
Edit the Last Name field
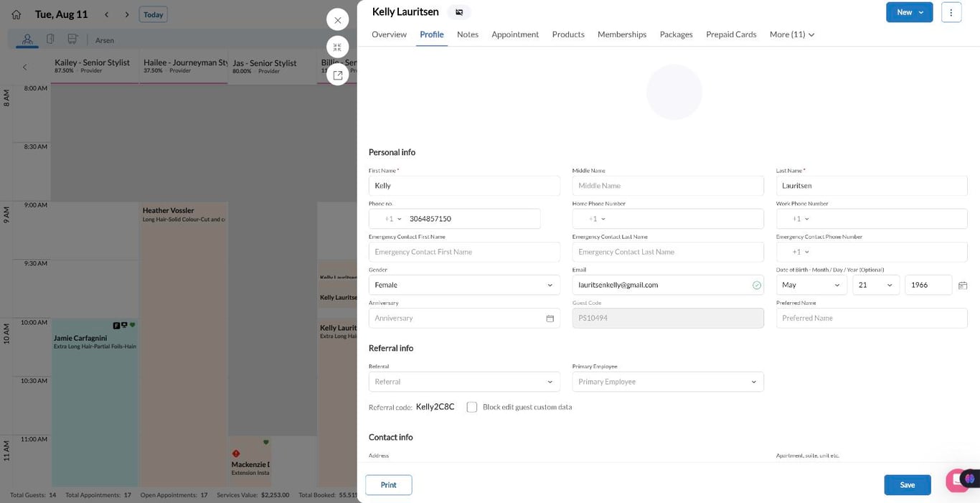[872, 186]
